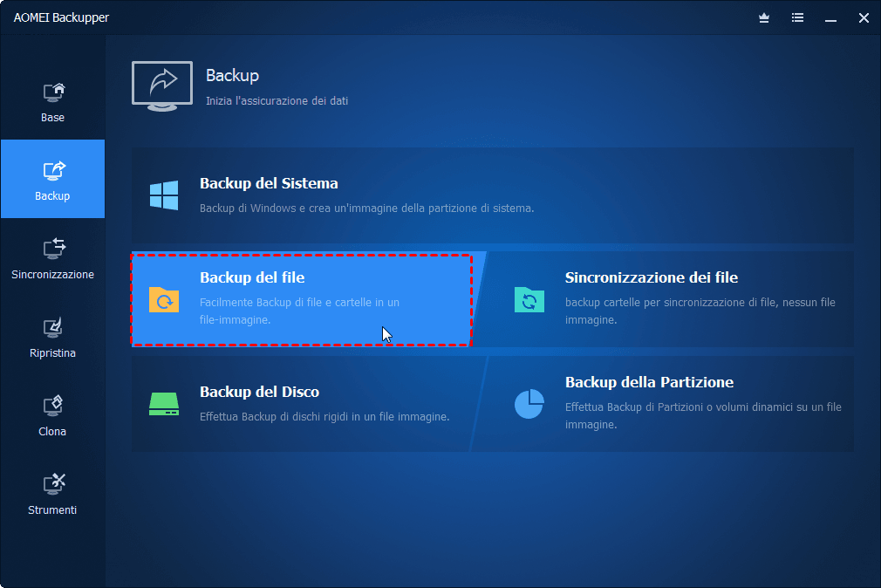Click the teal folder sync icon
This screenshot has height=588, width=881.
tap(529, 299)
